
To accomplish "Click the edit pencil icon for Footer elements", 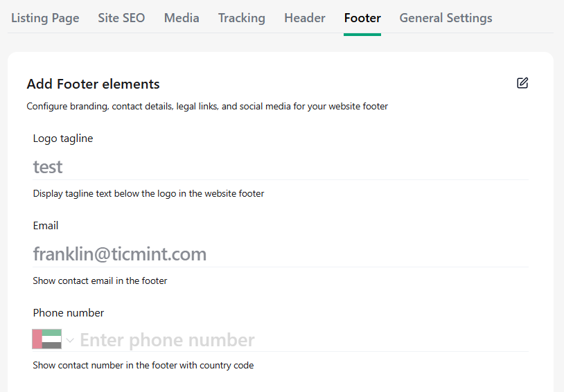I will click(522, 83).
